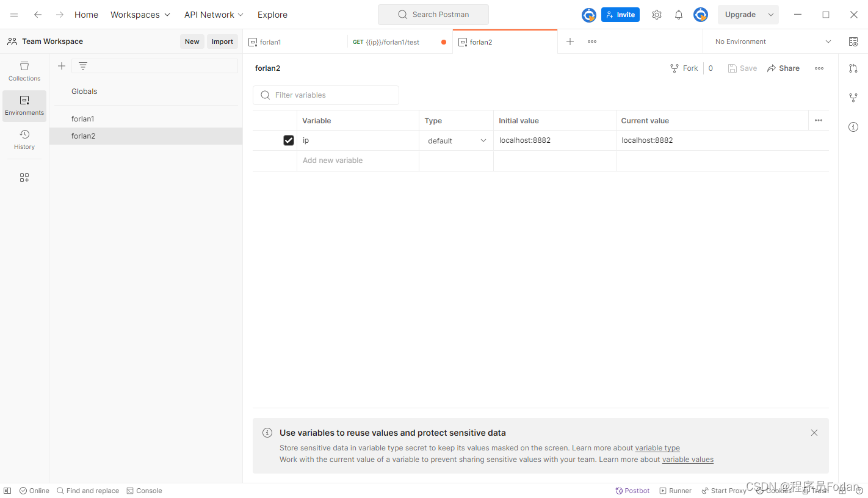Open API Network dropdown menu
This screenshot has width=868, height=498.
coord(214,15)
